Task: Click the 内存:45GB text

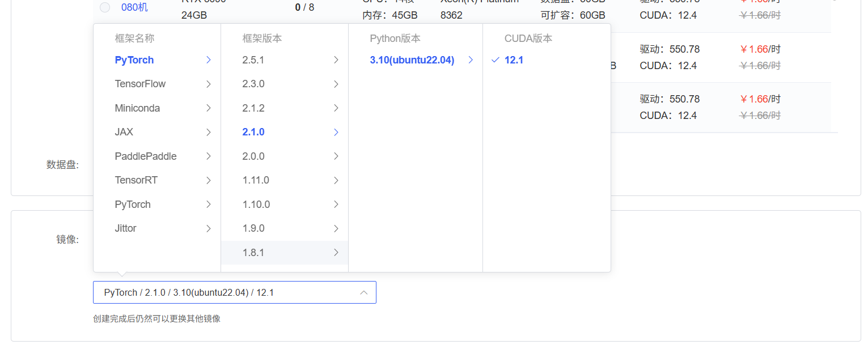Action: [390, 15]
